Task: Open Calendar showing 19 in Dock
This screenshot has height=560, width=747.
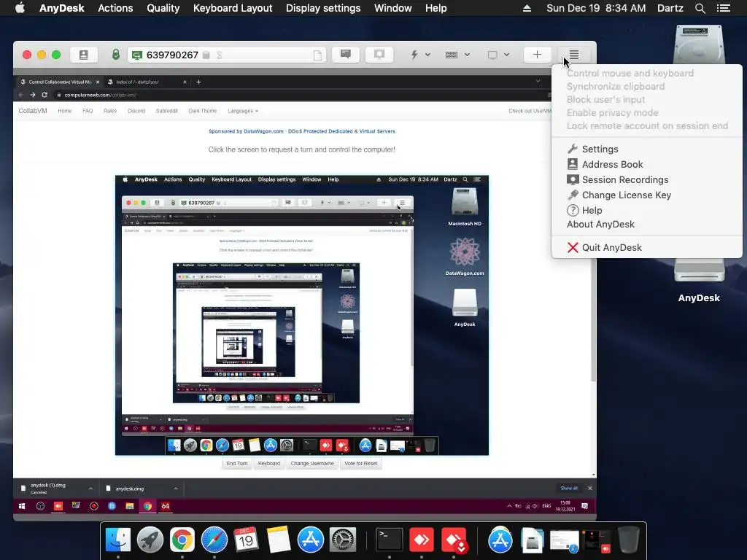Action: 246,540
